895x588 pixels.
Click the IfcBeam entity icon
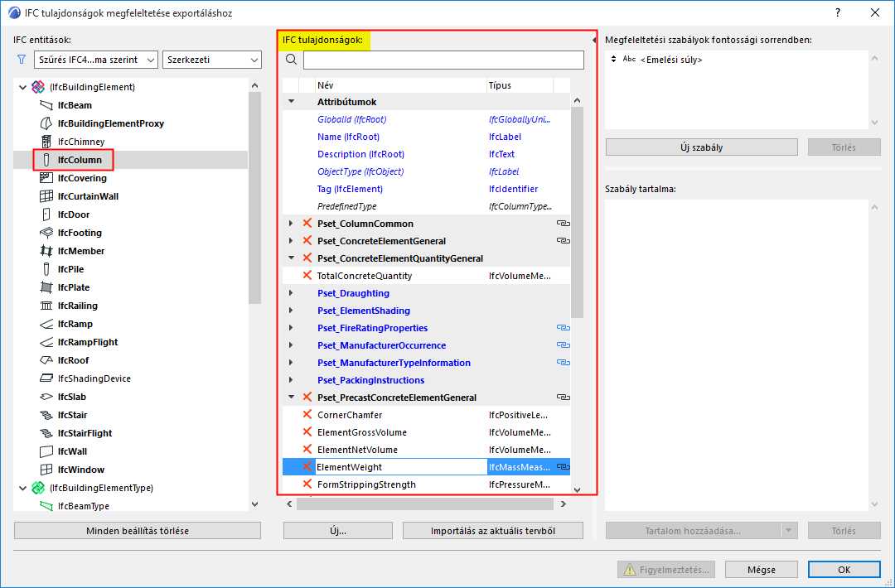[46, 105]
